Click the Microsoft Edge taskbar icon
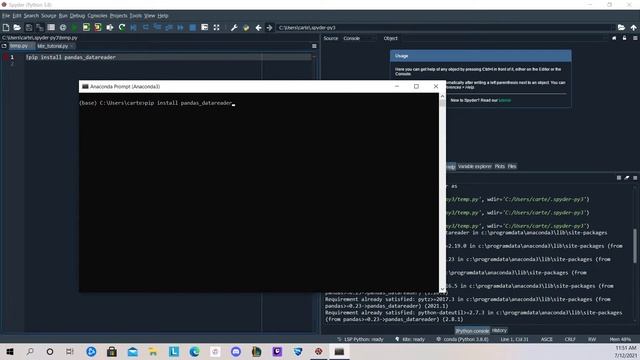The height and width of the screenshot is (360, 640). point(195,351)
